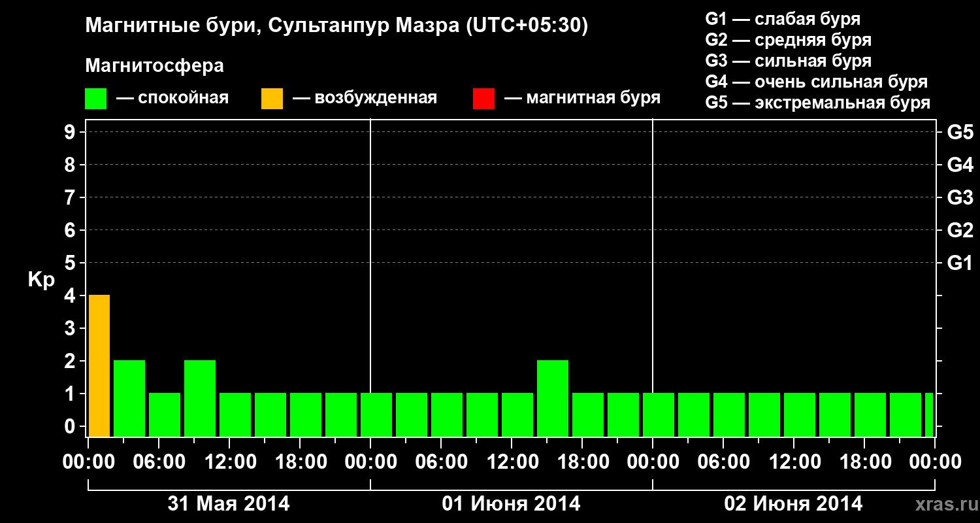Click the 'G4' right axis label
The width and height of the screenshot is (980, 523).
coord(960,165)
